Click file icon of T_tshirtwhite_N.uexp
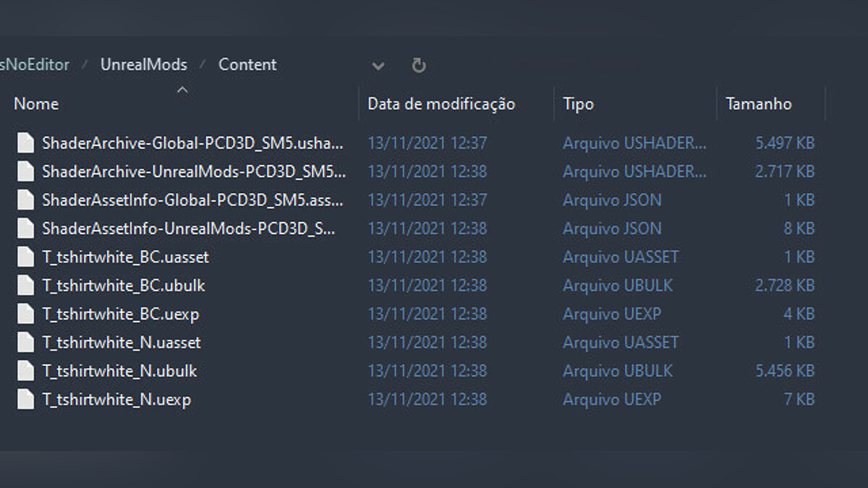Viewport: 868px width, 488px height. [26, 399]
